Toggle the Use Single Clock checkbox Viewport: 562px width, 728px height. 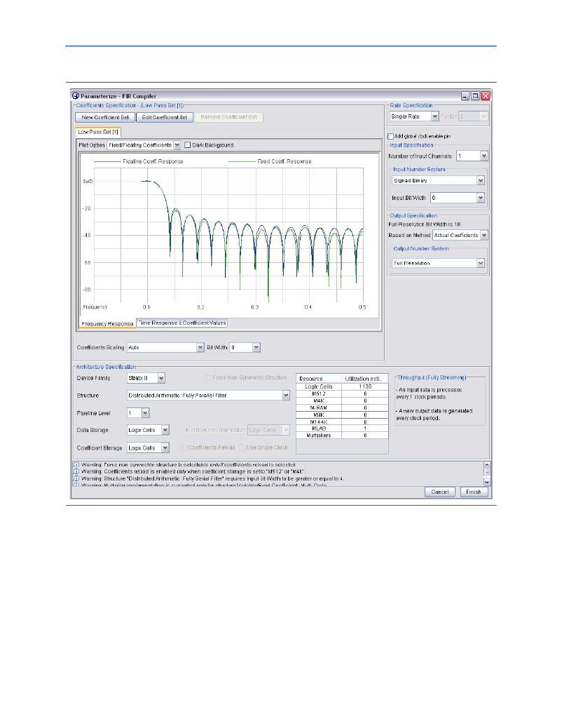point(242,447)
